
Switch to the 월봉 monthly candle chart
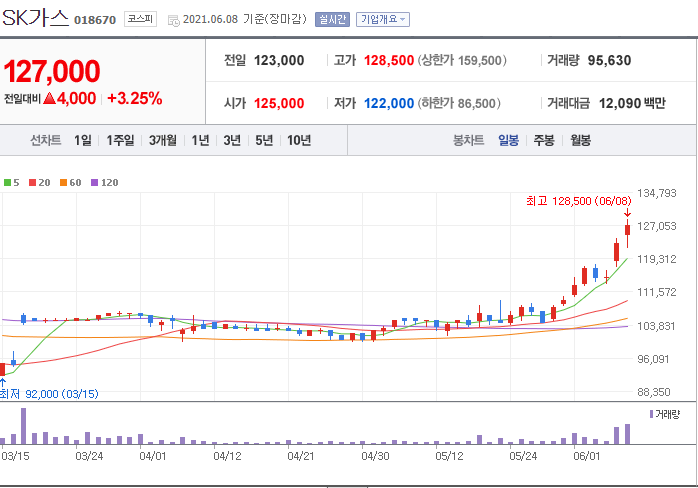580,141
